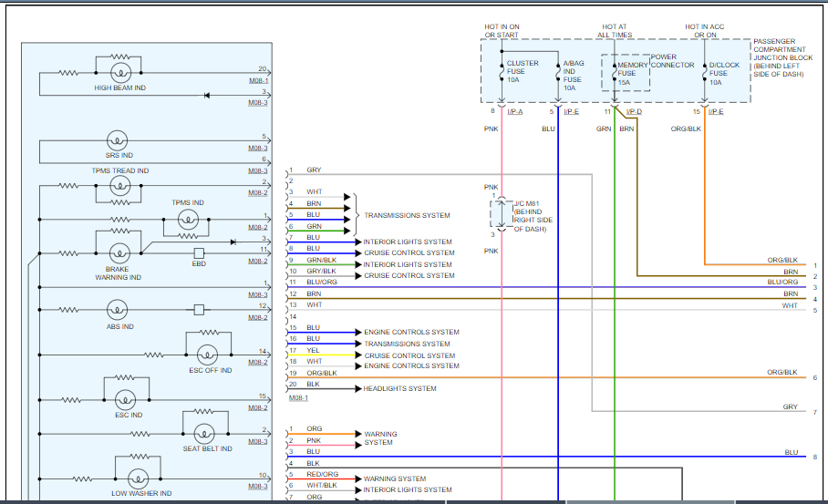This screenshot has width=828, height=504.
Task: Click the TPMS IND lamp symbol
Action: coord(187,219)
